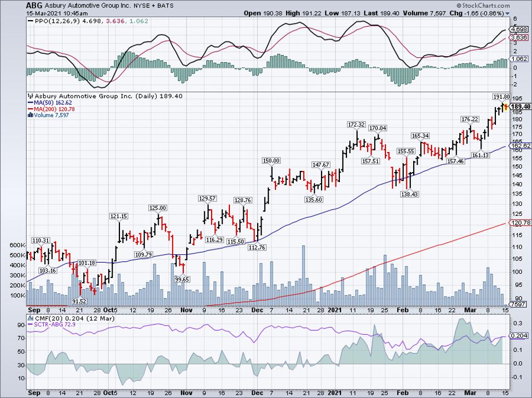The width and height of the screenshot is (532, 398).
Task: Click the MA(50) legend entry
Action: tap(49, 103)
